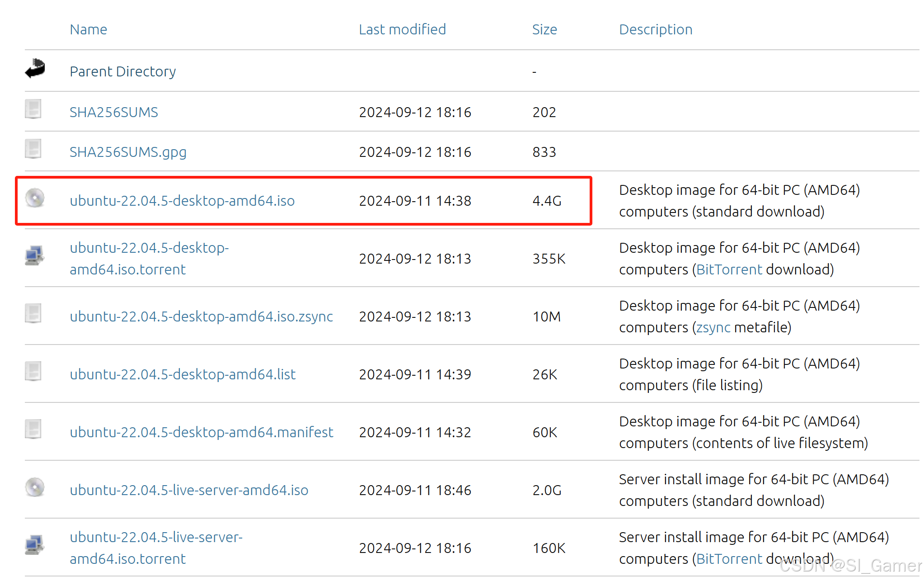Follow the zsync link in the description

click(x=713, y=327)
